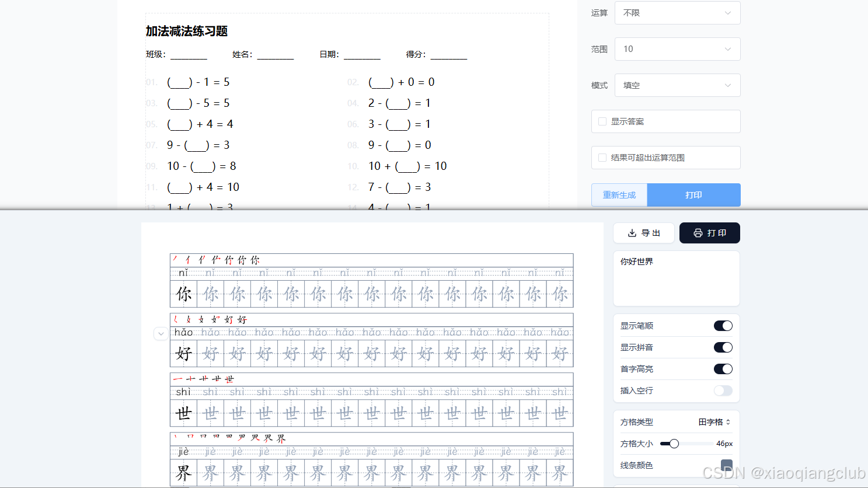Viewport: 868px width, 488px height.
Task: Toggle the 显示拼音 switch
Action: click(723, 347)
